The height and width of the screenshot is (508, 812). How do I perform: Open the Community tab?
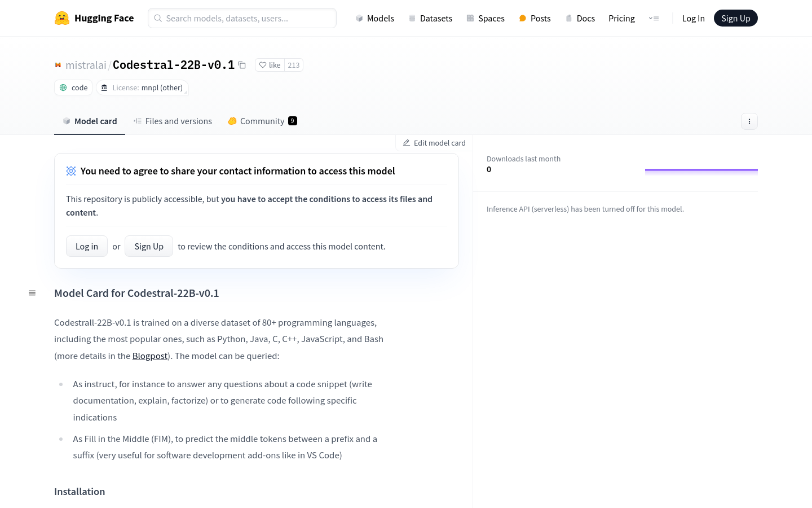262,121
